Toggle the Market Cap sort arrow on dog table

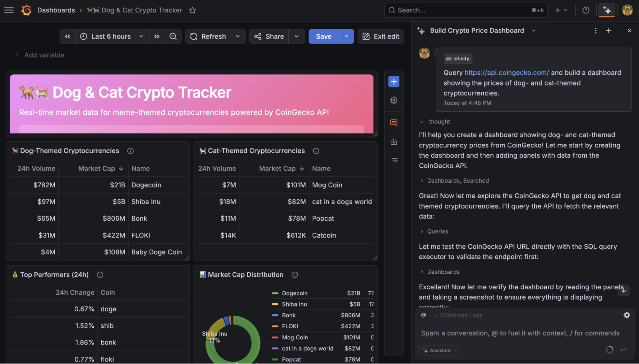point(121,168)
